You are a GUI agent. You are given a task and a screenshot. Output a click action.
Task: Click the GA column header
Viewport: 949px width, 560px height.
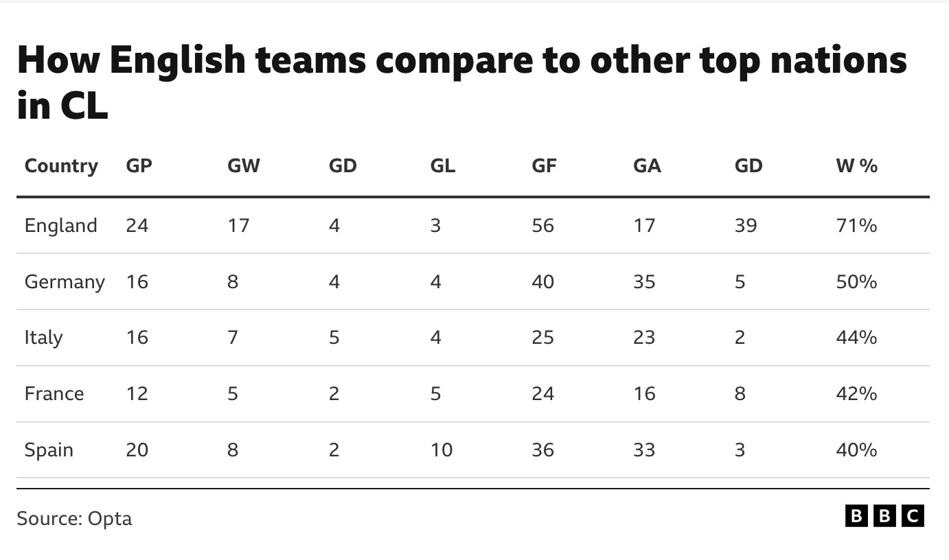click(647, 166)
